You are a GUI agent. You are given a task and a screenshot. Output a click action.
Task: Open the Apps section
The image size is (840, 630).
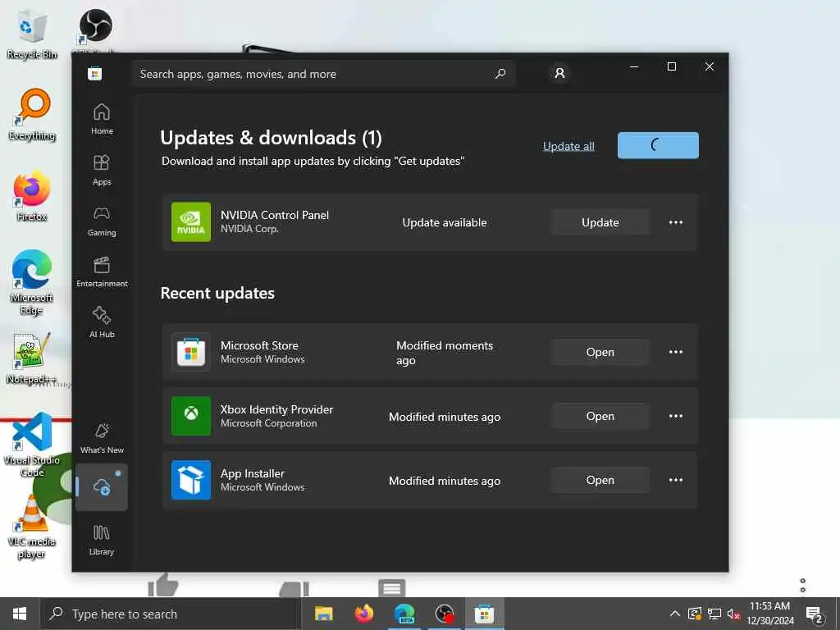pos(102,170)
